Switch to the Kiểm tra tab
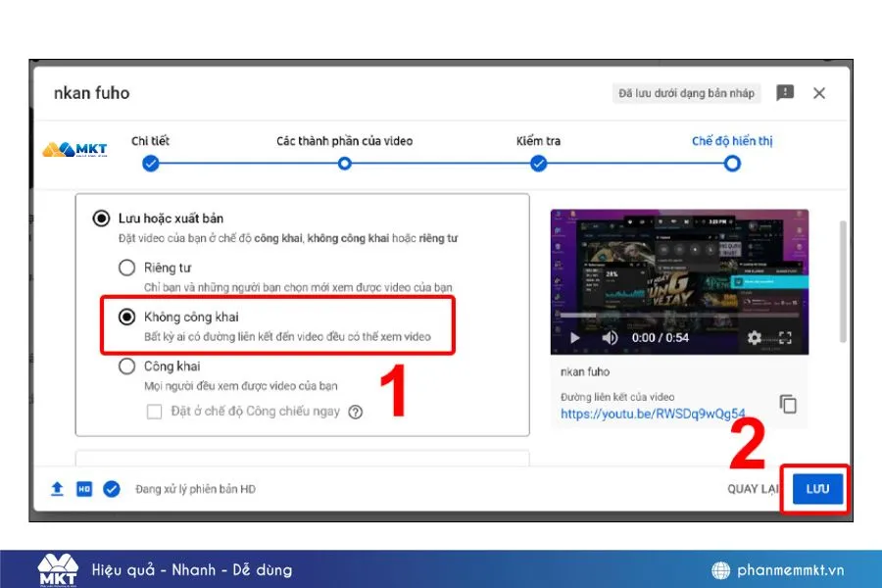This screenshot has width=882, height=588. tap(537, 140)
